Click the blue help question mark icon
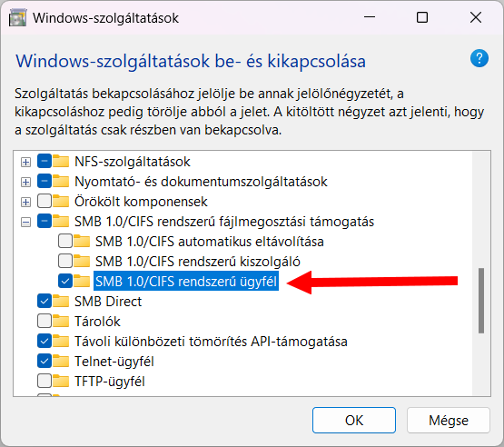 (479, 58)
